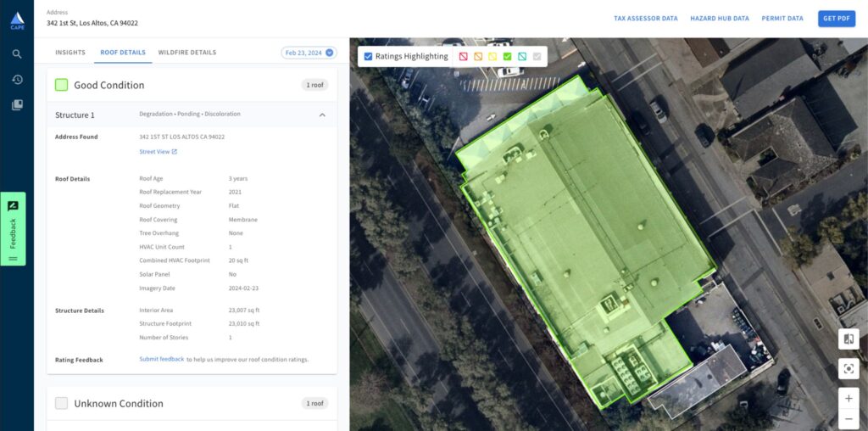Click the Good Condition green color swatch

click(x=61, y=85)
